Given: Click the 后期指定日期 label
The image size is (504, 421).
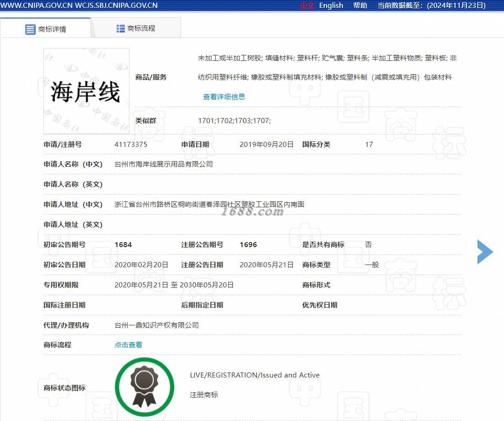Looking at the screenshot, I should (202, 305).
